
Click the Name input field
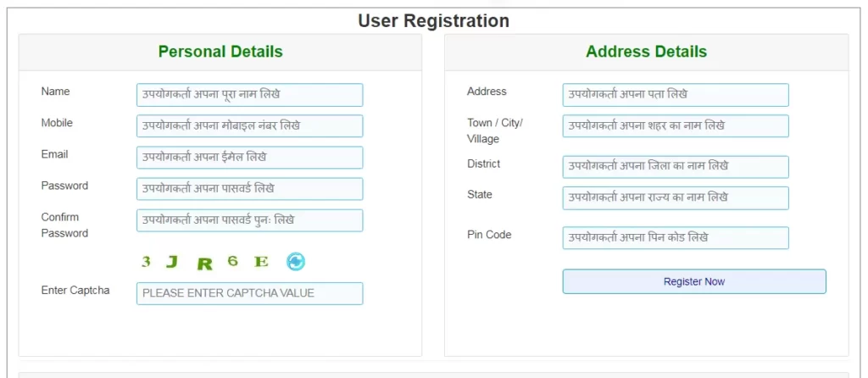pyautogui.click(x=250, y=95)
